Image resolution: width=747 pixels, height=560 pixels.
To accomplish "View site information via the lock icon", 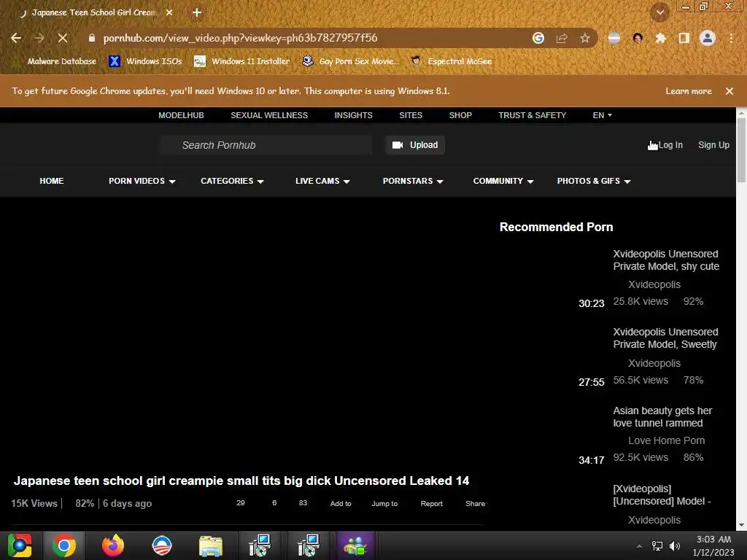I will tap(92, 38).
